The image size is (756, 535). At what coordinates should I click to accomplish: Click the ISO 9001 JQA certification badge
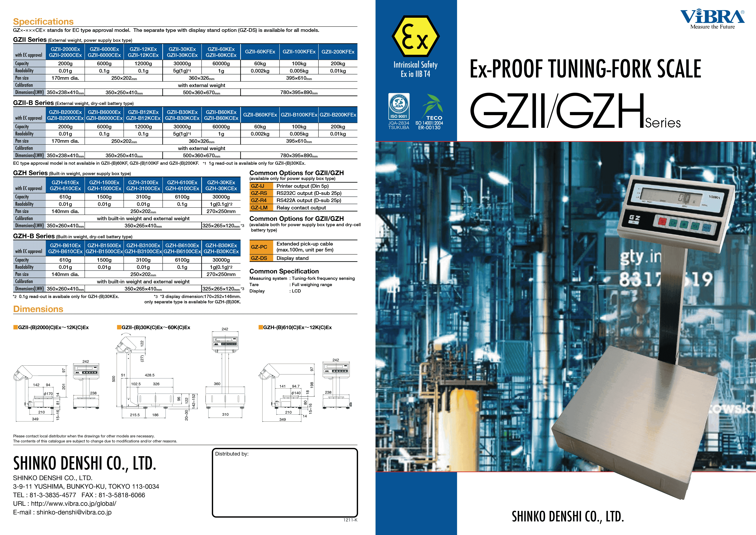(x=399, y=106)
